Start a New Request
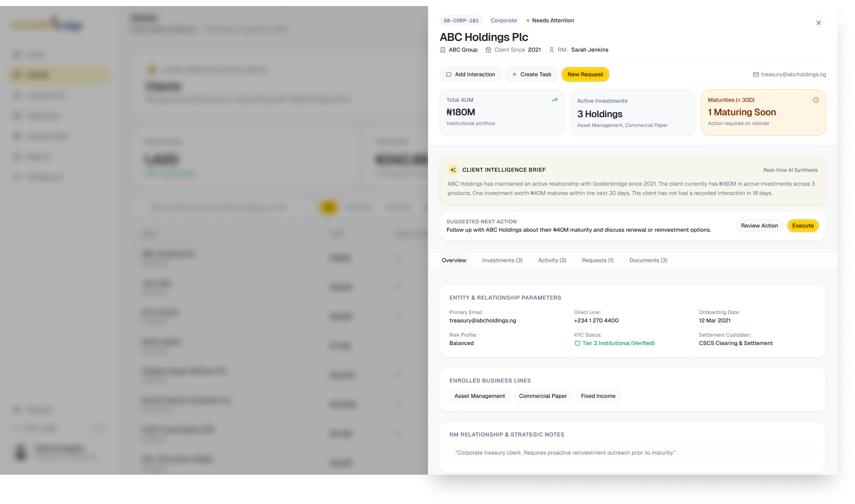This screenshot has width=855, height=504. [x=585, y=74]
